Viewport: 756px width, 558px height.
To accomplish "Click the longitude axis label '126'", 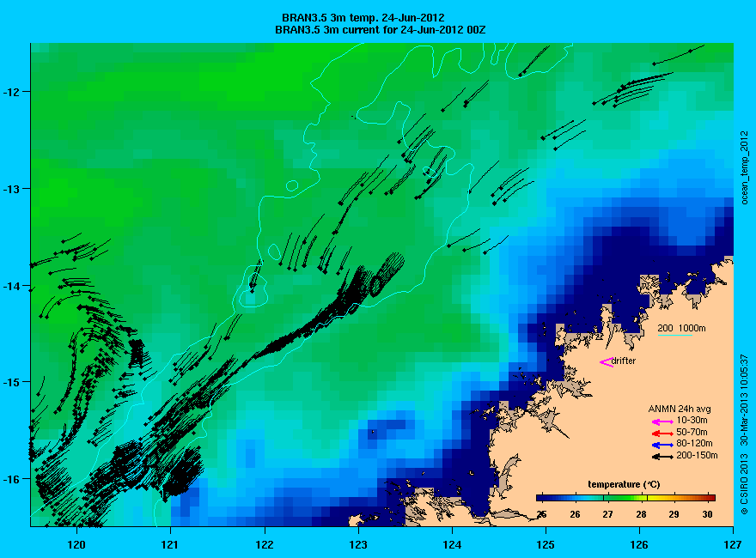I will click(639, 544).
